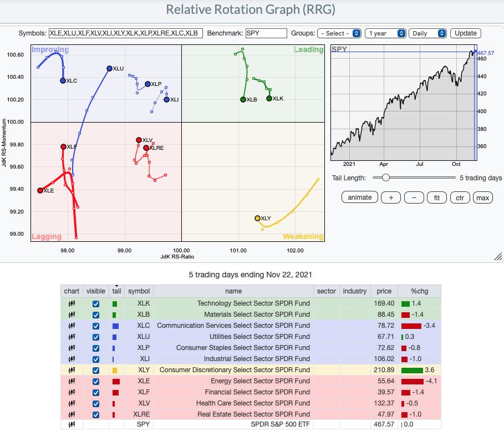
Task: Sort table by sector column
Action: pyautogui.click(x=326, y=291)
